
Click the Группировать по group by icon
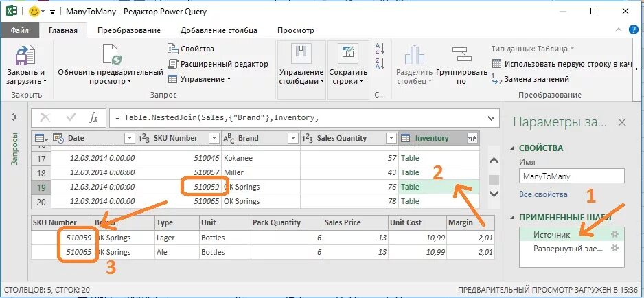(461, 55)
